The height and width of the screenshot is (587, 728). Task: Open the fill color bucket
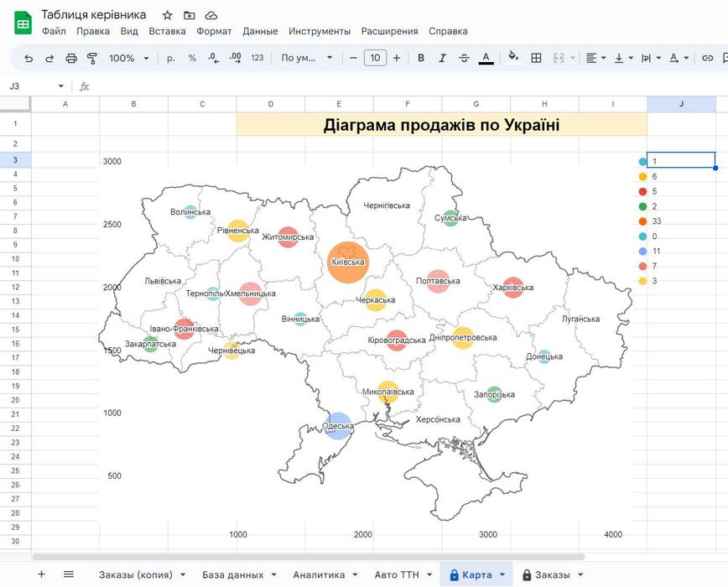513,58
